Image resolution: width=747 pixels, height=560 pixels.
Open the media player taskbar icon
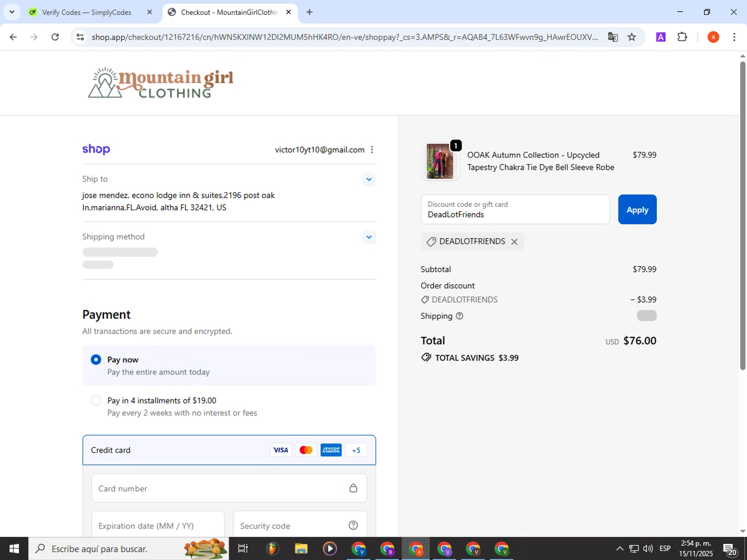(330, 549)
